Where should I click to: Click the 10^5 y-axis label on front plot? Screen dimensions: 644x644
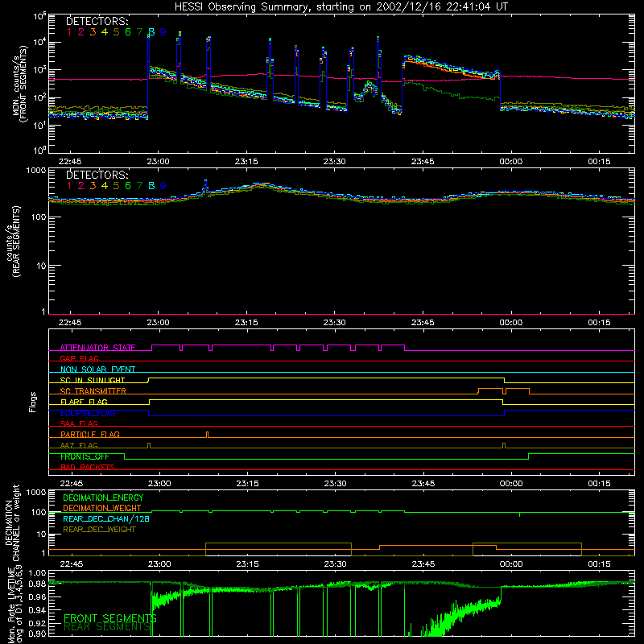[39, 17]
